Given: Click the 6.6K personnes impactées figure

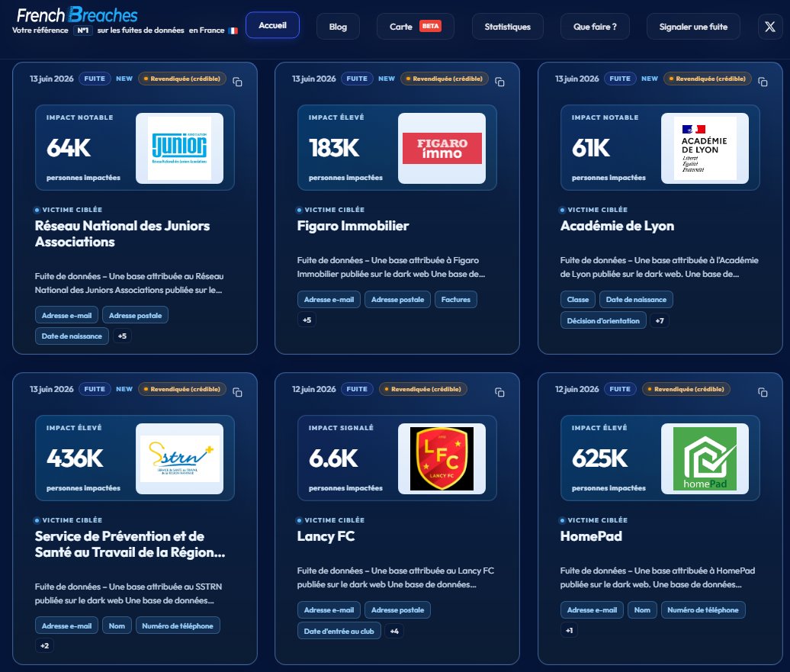Looking at the screenshot, I should click(x=333, y=458).
